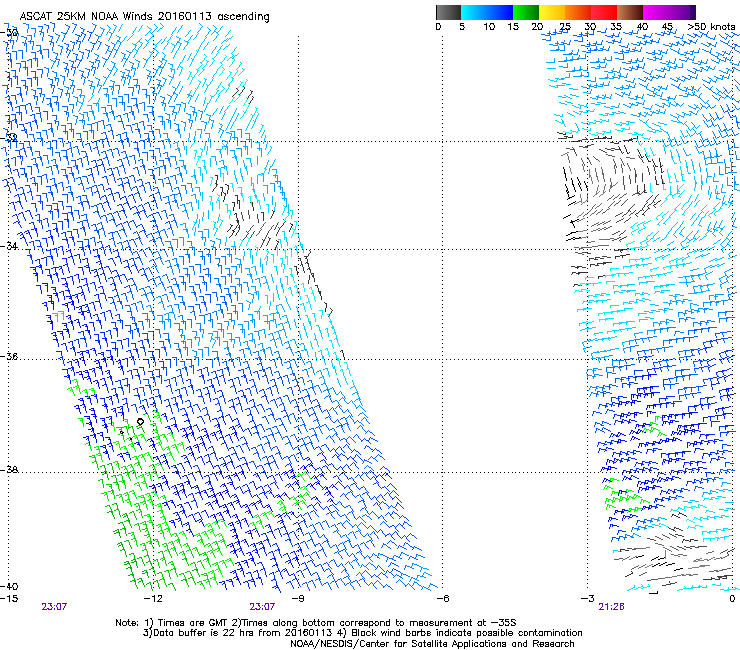Screen dimensions: 740x650
Task: Click the green 15-20 knots color segment
Action: click(526, 12)
